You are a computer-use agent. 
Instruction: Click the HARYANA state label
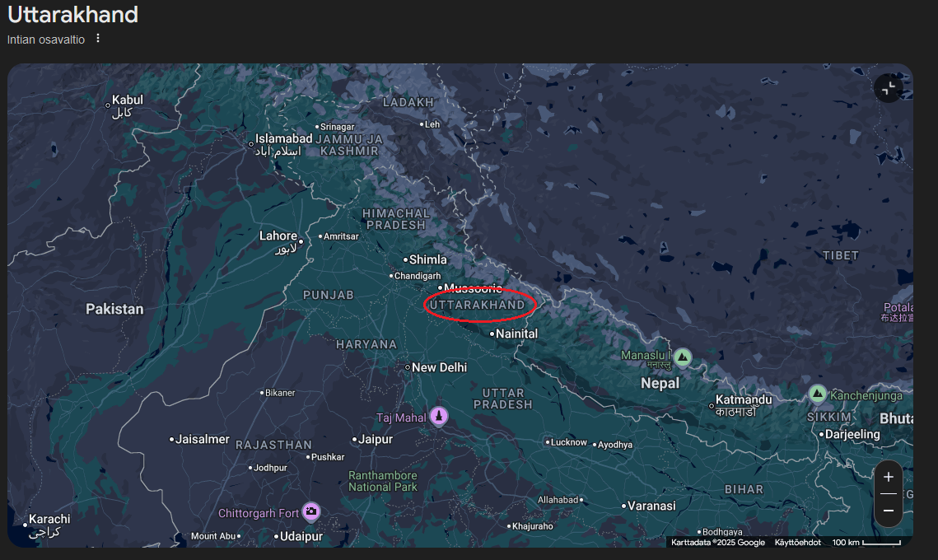366,344
